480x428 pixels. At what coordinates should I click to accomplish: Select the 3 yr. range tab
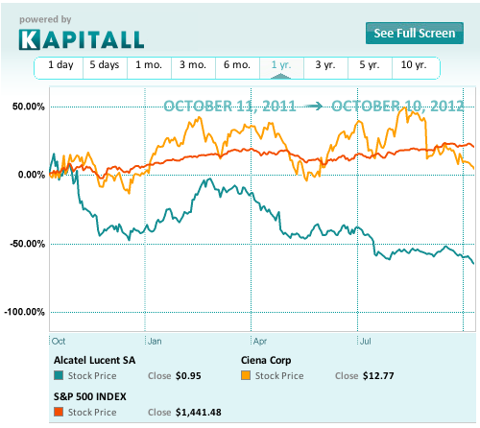pos(325,68)
